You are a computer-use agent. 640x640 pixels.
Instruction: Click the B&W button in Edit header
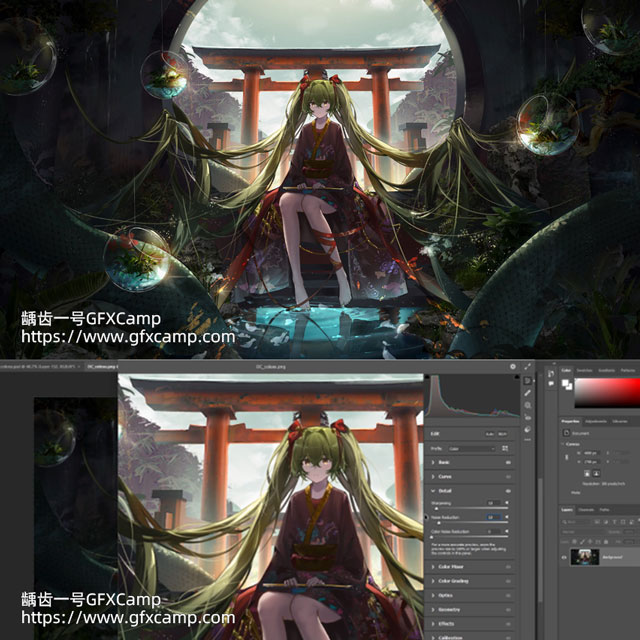502,434
